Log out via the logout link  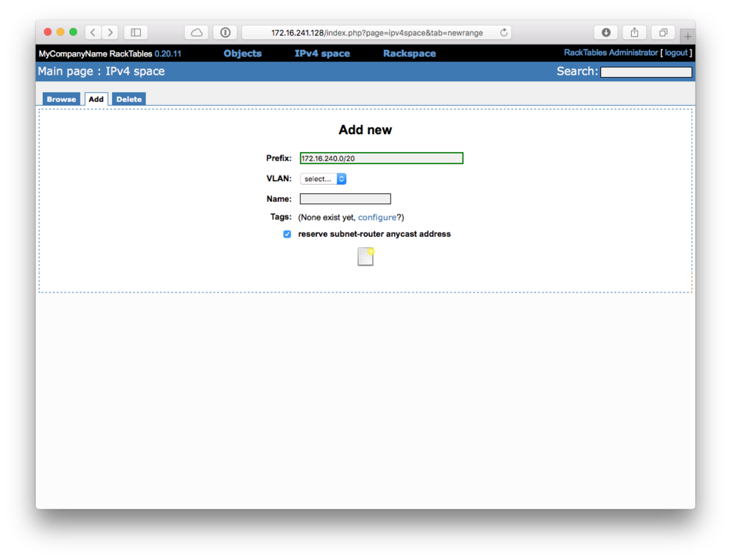(675, 52)
